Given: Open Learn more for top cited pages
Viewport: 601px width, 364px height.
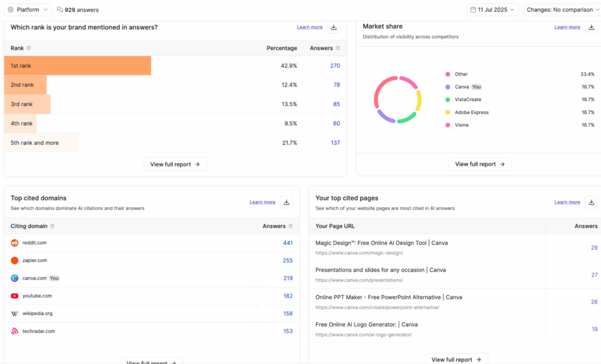Looking at the screenshot, I should pos(568,202).
